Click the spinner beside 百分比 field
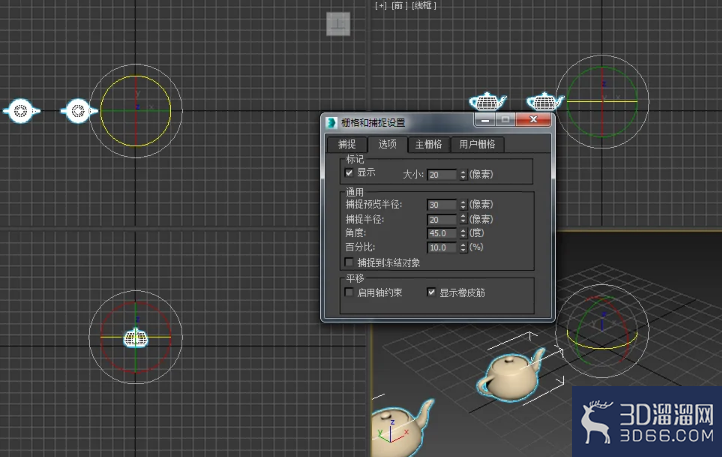The image size is (722, 457). (x=463, y=247)
